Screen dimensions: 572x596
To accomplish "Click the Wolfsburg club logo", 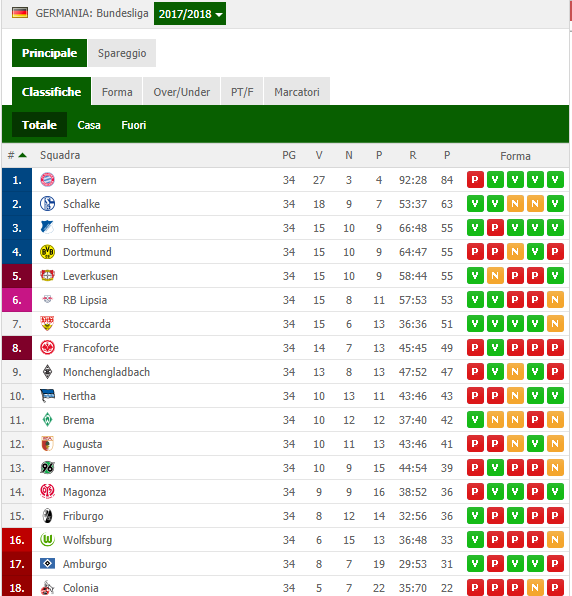I will tap(48, 540).
